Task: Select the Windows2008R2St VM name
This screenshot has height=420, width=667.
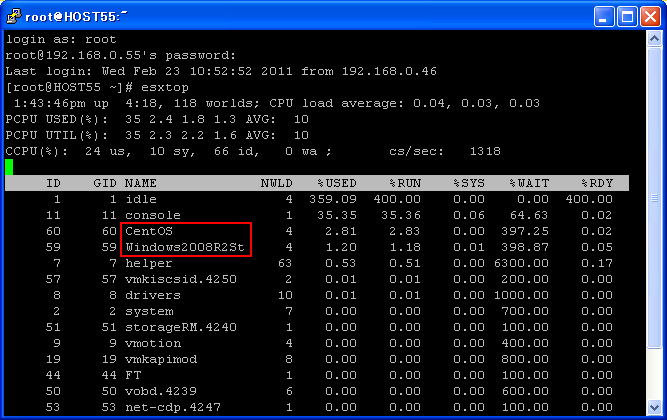Action: click(x=185, y=247)
